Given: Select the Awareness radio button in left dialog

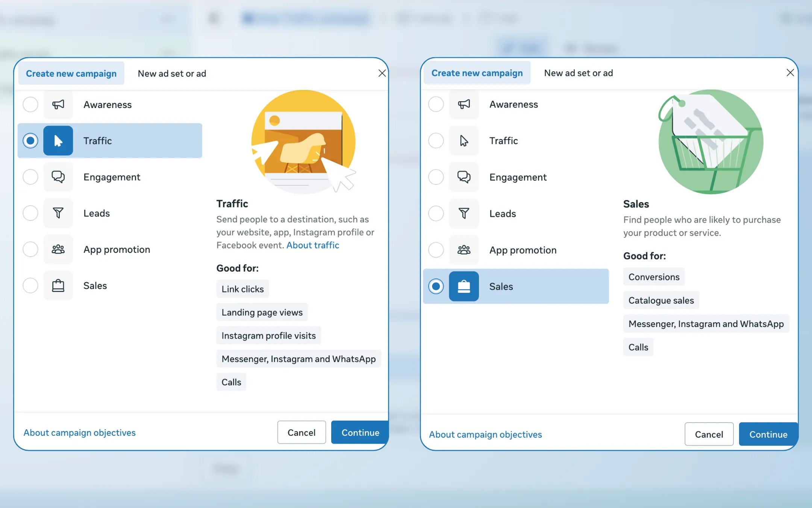Looking at the screenshot, I should (x=30, y=105).
